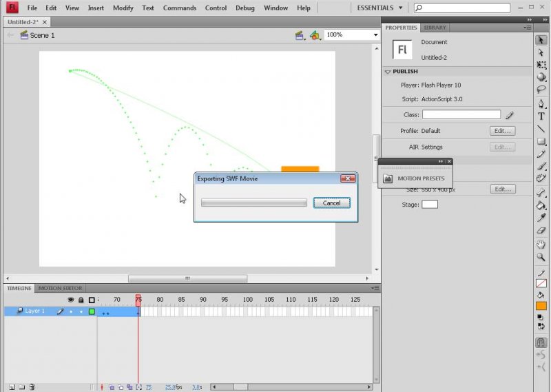Select the Selection arrow tool
The width and height of the screenshot is (551, 392).
click(541, 41)
